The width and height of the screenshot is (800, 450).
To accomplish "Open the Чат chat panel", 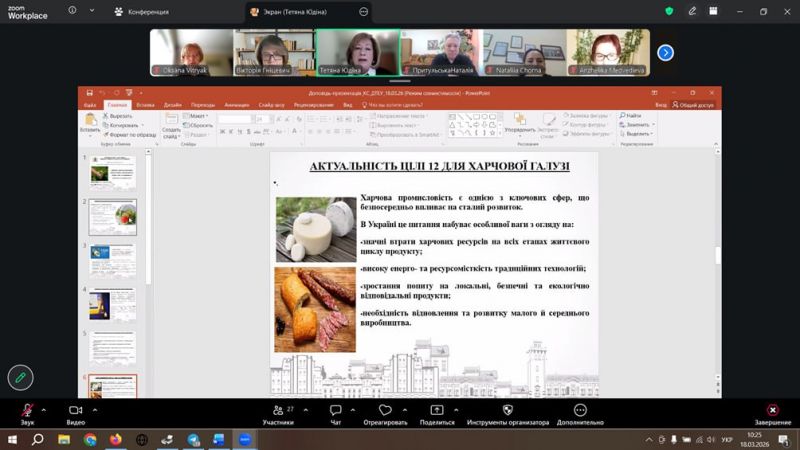I will pos(335,411).
